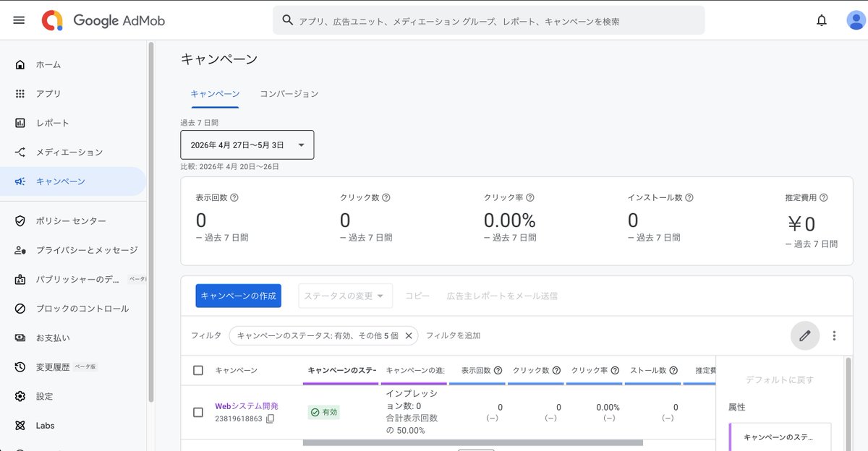Viewport: 868px width, 451px height.
Task: Click the ホーム home icon in the sidebar
Action: click(20, 64)
